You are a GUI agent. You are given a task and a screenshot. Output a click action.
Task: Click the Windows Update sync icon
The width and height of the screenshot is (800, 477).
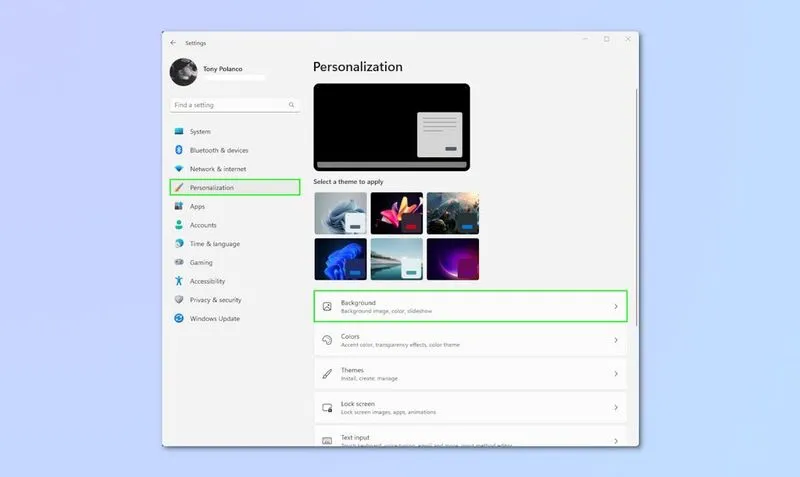coord(179,318)
